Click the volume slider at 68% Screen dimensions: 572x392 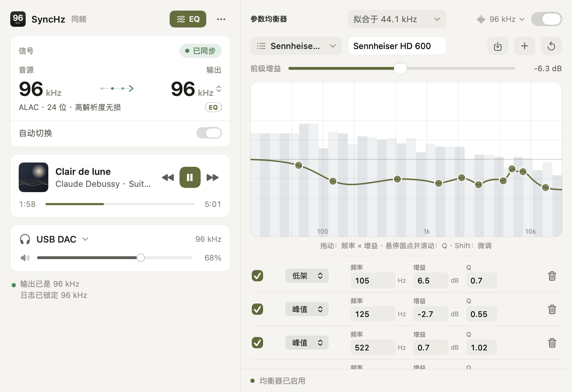pyautogui.click(x=115, y=258)
